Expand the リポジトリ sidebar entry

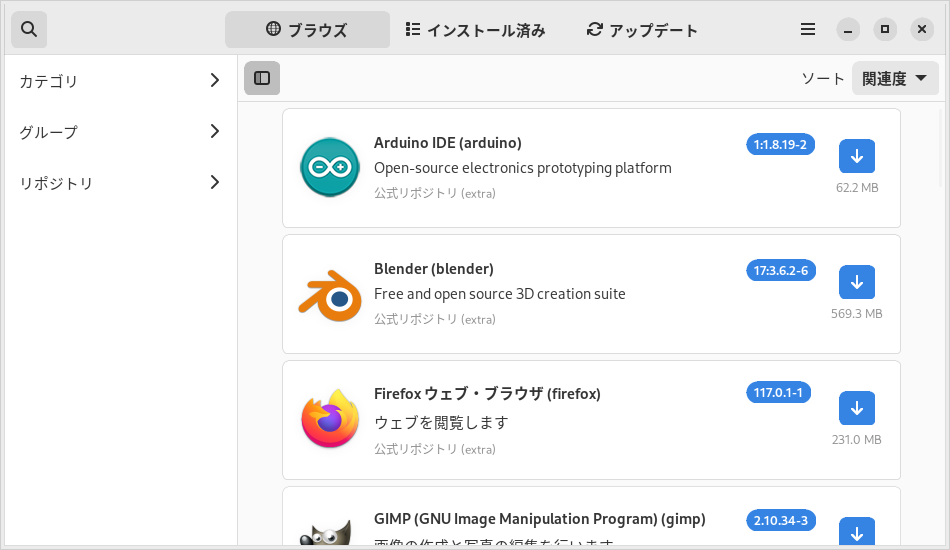pyautogui.click(x=119, y=182)
